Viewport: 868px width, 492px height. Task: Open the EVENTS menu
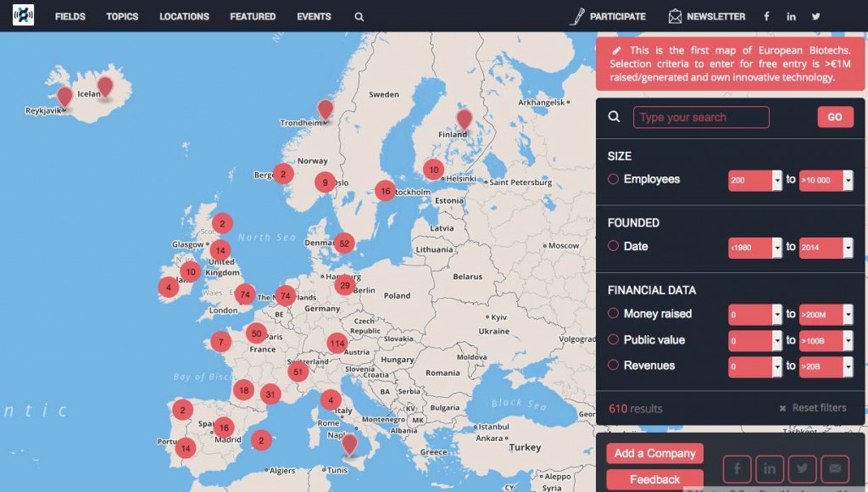(x=314, y=17)
